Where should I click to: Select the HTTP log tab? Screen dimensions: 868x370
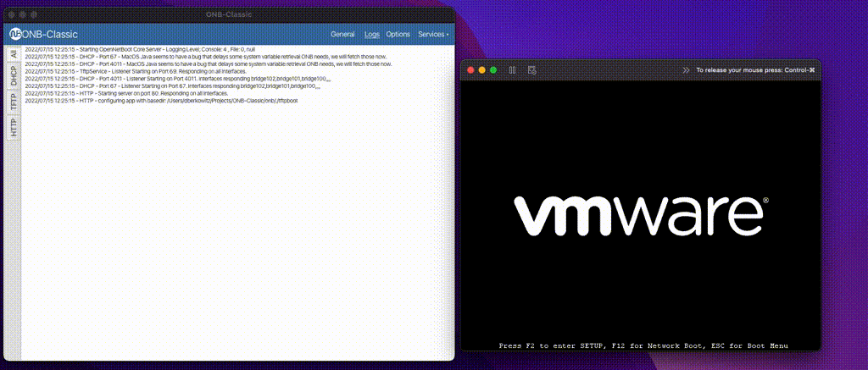tap(14, 128)
